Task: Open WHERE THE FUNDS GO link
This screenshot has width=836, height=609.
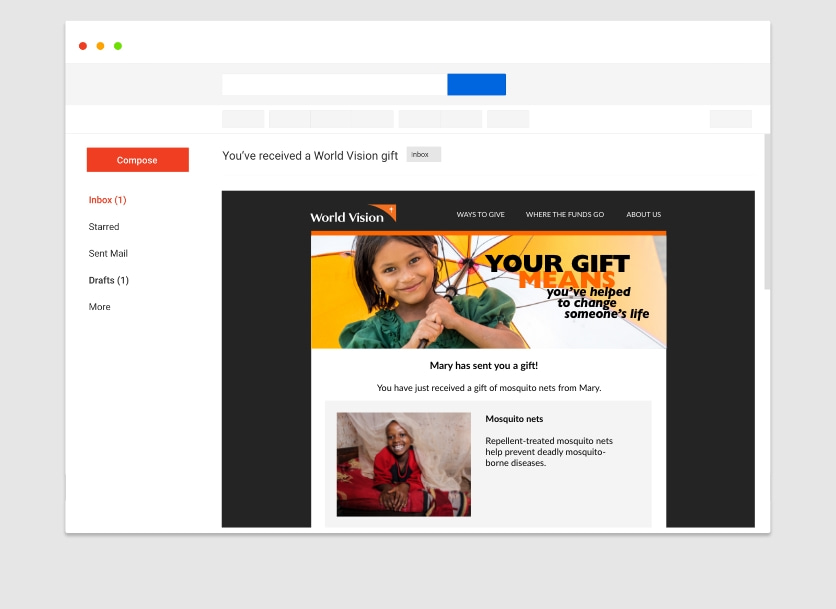Action: click(565, 214)
